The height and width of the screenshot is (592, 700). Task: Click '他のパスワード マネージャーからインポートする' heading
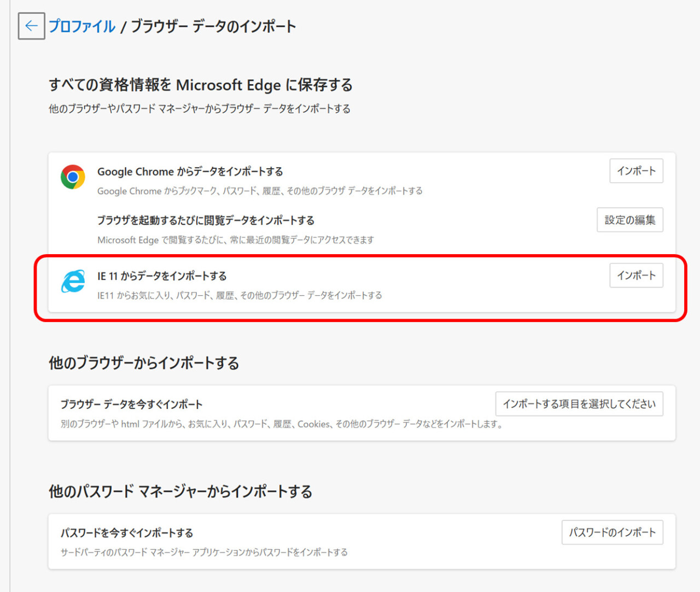pyautogui.click(x=180, y=491)
